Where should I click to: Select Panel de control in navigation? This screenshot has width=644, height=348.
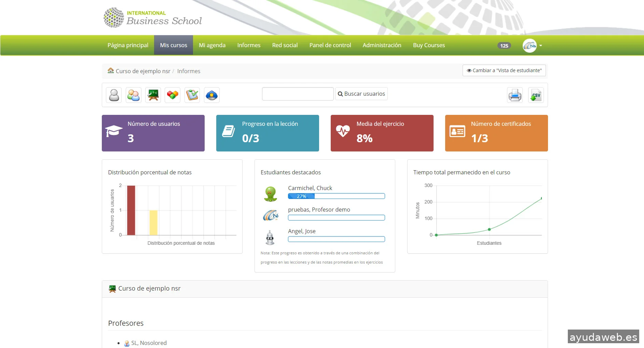click(x=330, y=45)
